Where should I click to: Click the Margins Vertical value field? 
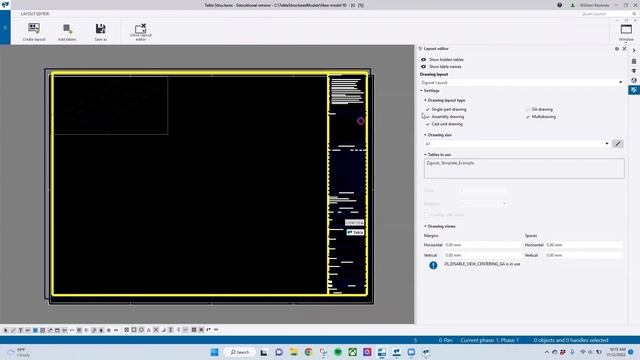click(483, 255)
